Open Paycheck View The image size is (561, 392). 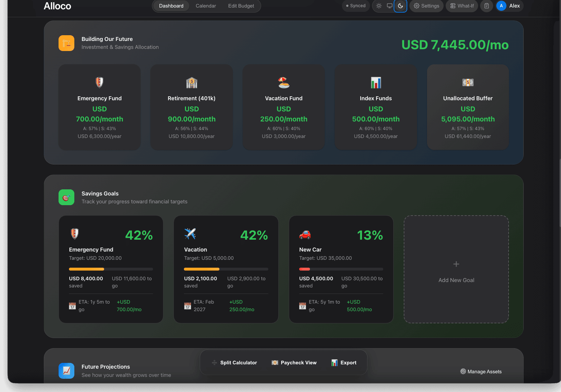pyautogui.click(x=294, y=363)
